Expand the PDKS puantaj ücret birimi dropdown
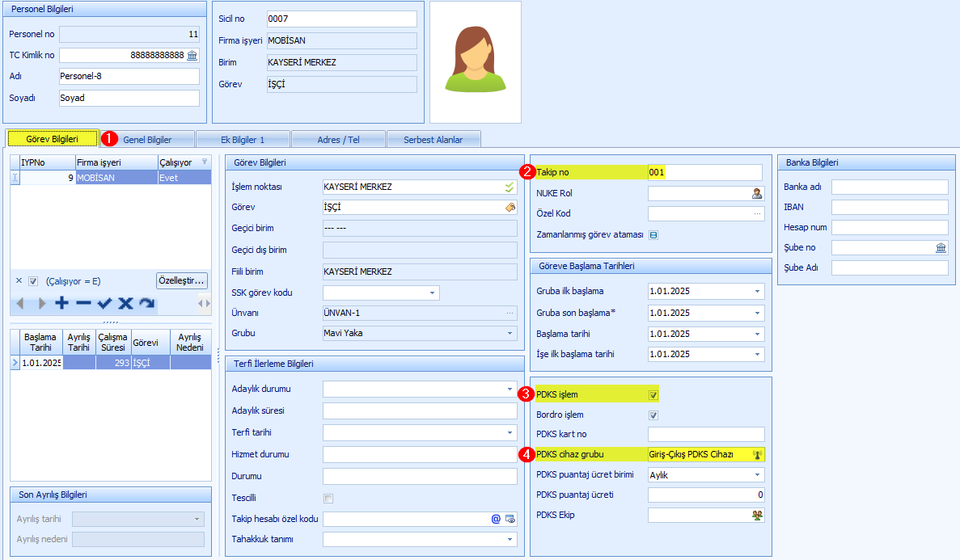Screen dimensions: 960x560 click(757, 475)
